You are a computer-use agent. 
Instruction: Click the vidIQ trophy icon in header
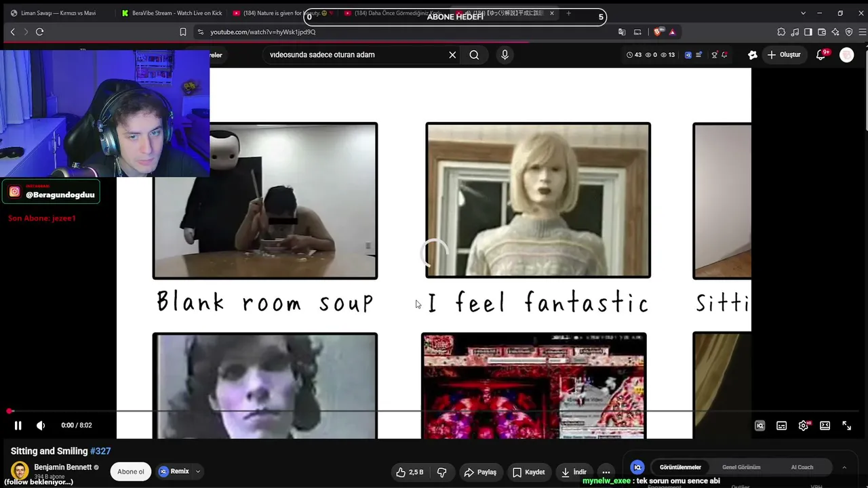[x=714, y=55]
